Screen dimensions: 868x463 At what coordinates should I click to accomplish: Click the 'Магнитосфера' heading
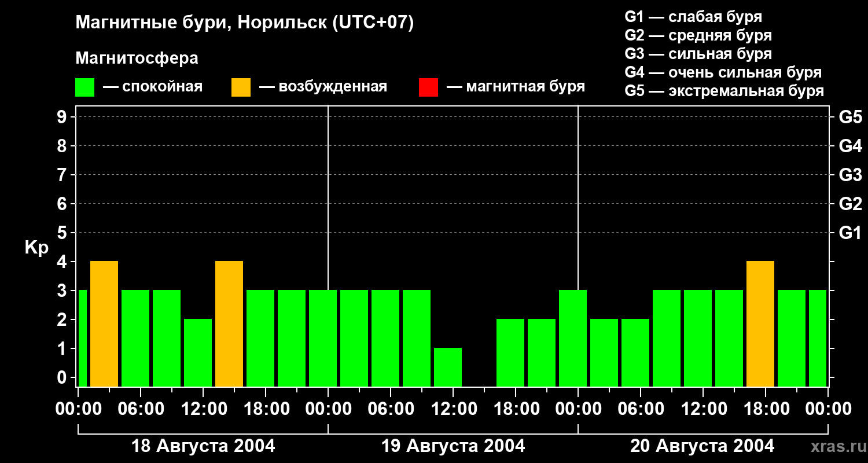coord(137,58)
